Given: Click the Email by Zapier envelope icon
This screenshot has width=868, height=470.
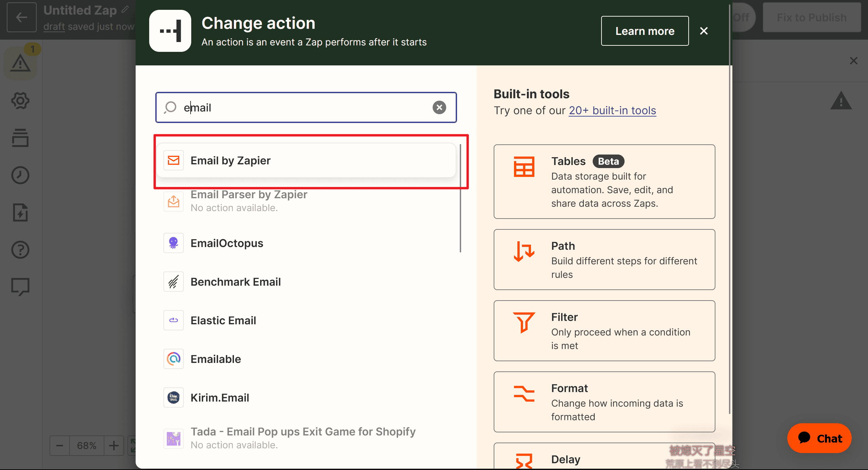Looking at the screenshot, I should (x=174, y=160).
